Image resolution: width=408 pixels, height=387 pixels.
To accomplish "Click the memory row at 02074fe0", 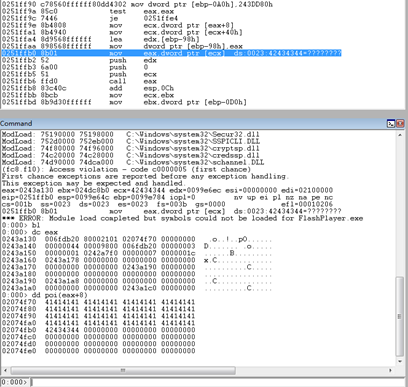I will click(98, 351).
